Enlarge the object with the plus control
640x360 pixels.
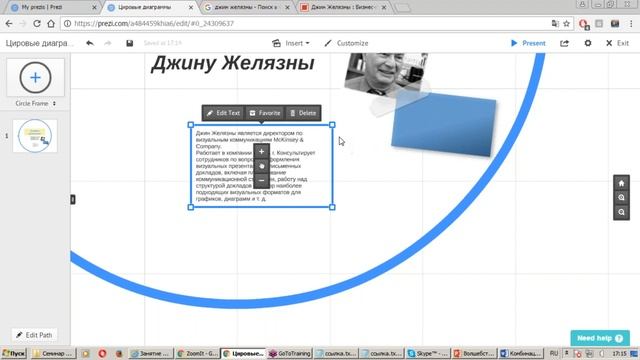click(x=262, y=152)
